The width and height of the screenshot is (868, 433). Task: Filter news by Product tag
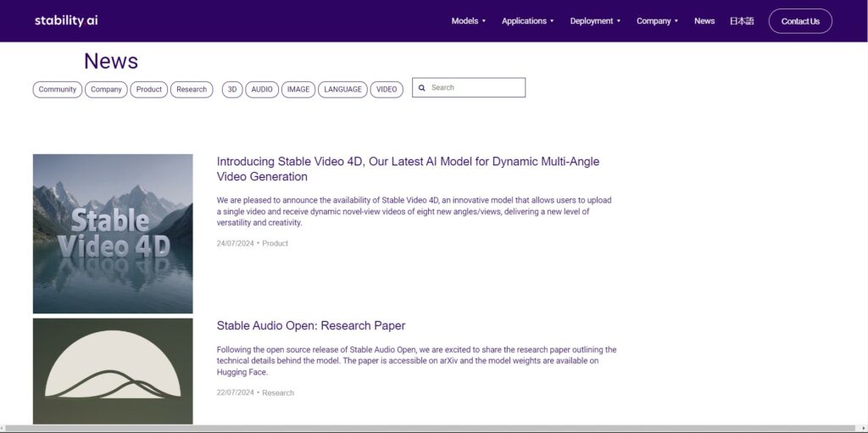149,89
